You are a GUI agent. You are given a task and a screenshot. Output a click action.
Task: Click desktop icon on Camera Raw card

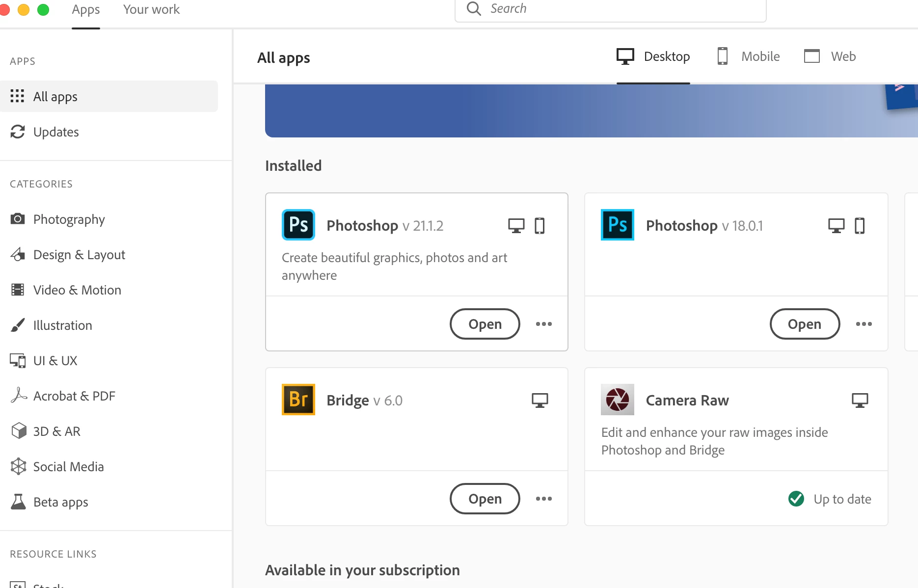860,401
